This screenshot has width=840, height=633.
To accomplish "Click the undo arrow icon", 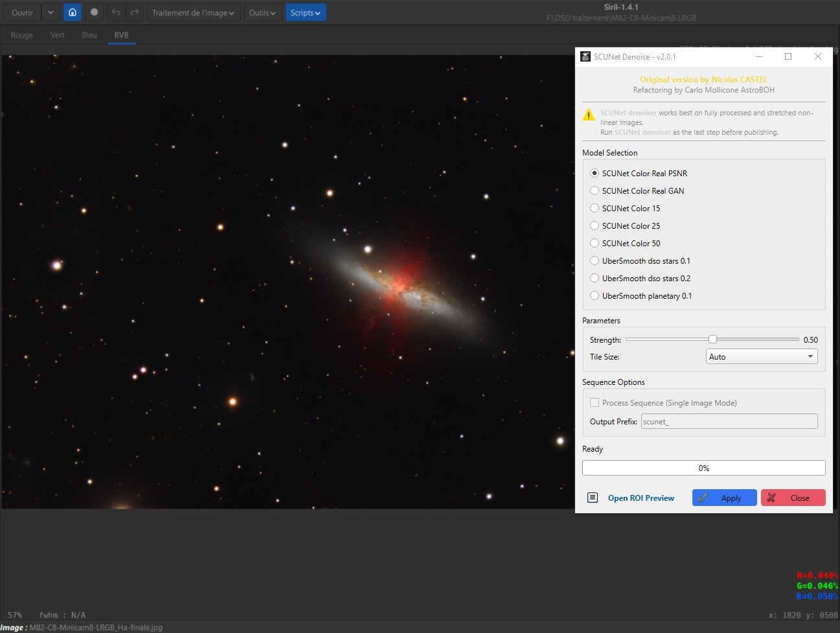I will click(116, 12).
